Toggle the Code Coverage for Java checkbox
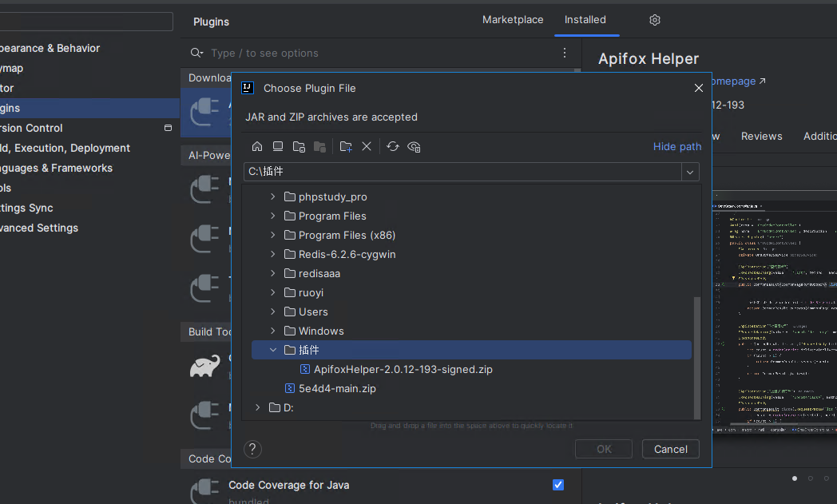Viewport: 837px width, 504px height. 558,485
